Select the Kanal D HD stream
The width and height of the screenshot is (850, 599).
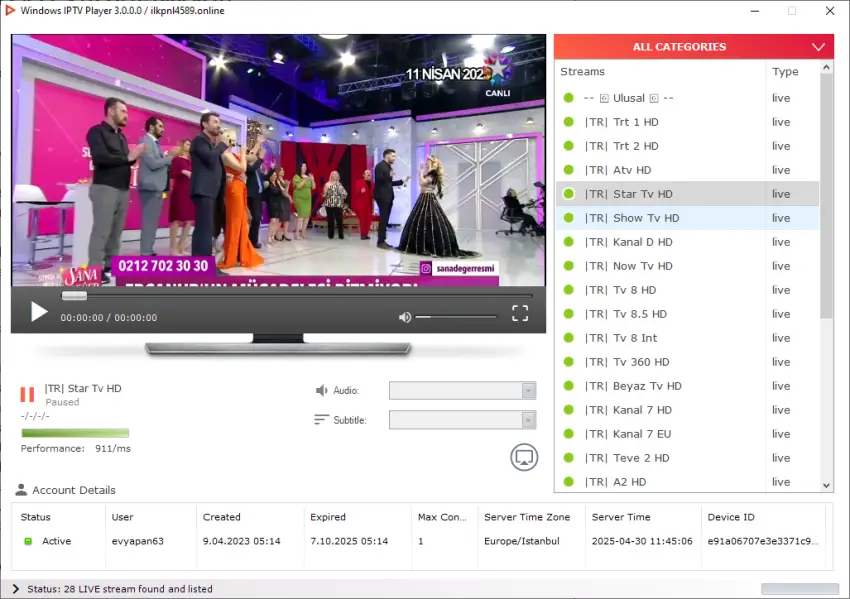click(x=687, y=242)
